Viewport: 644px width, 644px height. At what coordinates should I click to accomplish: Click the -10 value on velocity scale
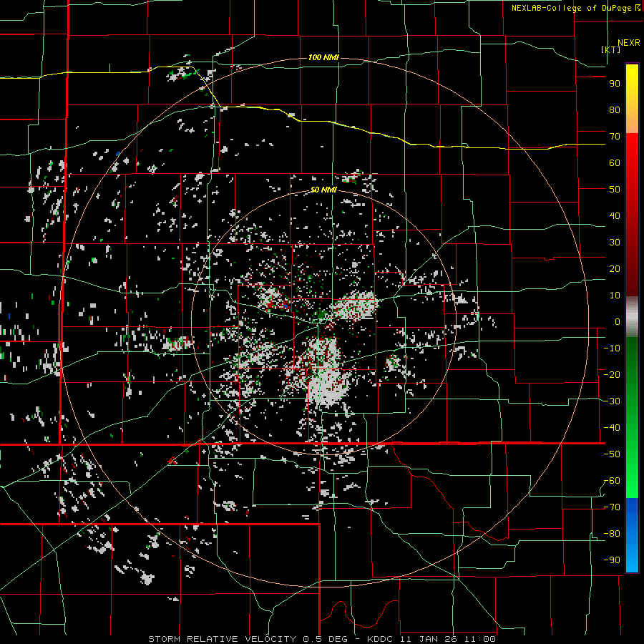(612, 348)
